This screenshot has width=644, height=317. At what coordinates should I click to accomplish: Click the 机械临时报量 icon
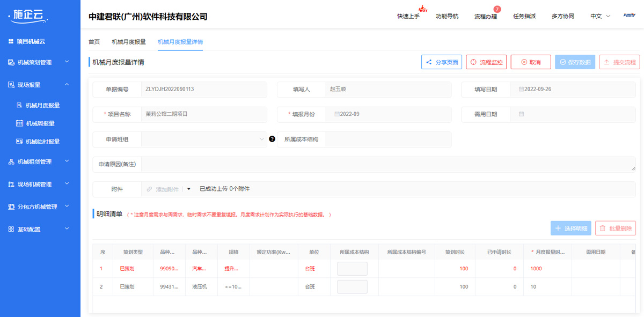click(20, 142)
